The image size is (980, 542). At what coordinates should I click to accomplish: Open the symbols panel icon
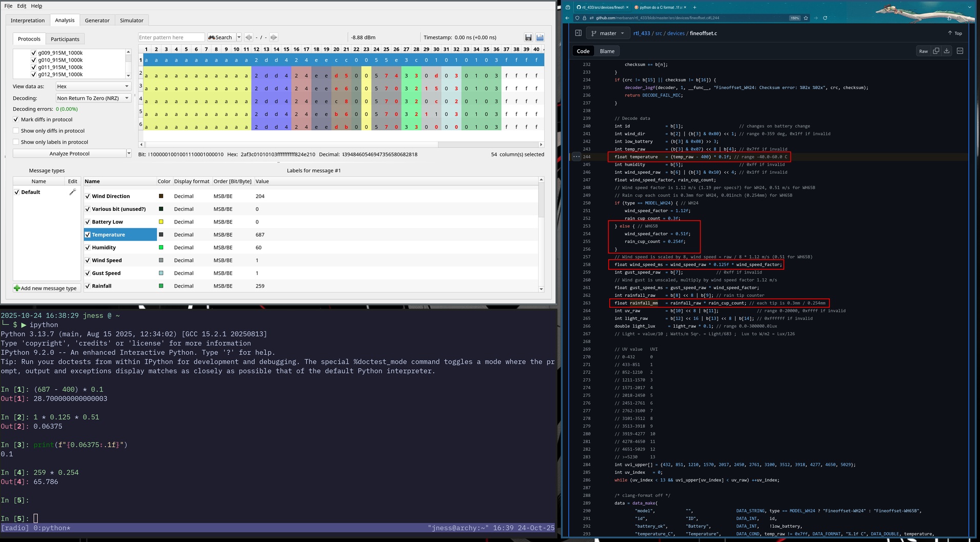[960, 51]
